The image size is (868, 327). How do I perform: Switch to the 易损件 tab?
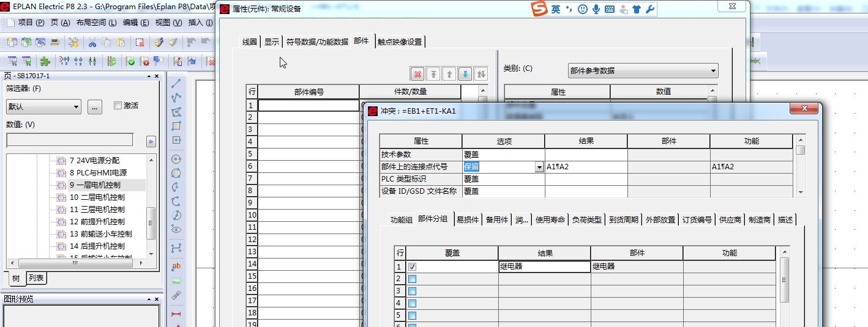468,220
